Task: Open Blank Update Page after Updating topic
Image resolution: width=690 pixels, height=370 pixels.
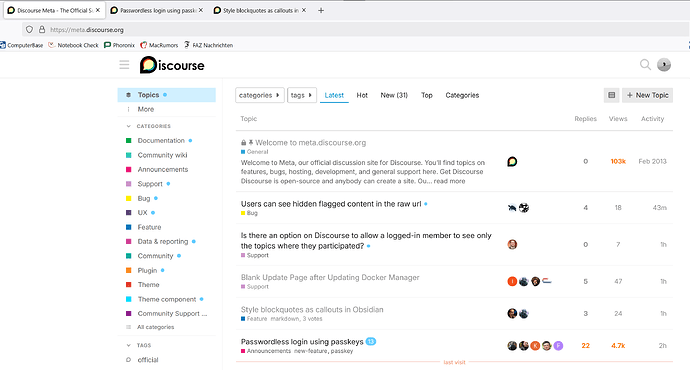Action: (330, 277)
